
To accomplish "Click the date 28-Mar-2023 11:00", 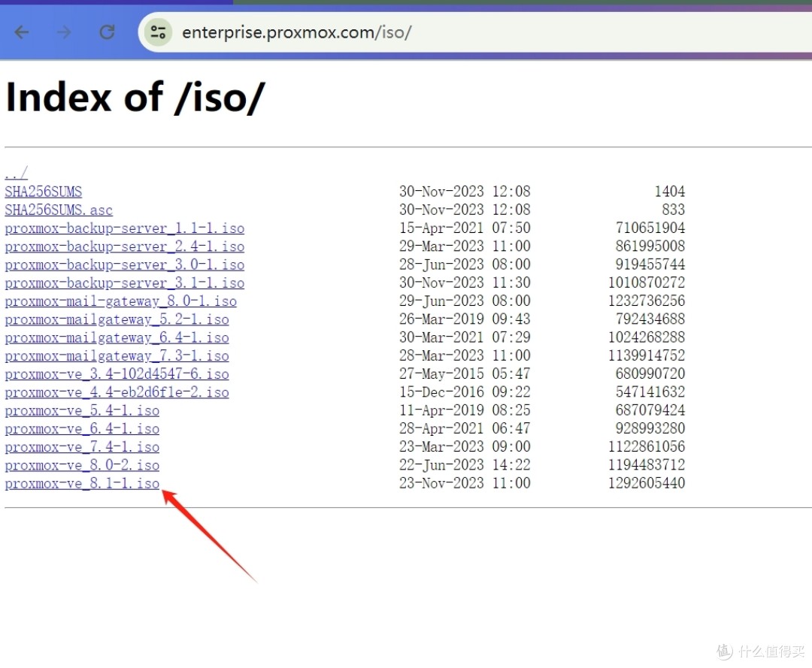I will (465, 355).
